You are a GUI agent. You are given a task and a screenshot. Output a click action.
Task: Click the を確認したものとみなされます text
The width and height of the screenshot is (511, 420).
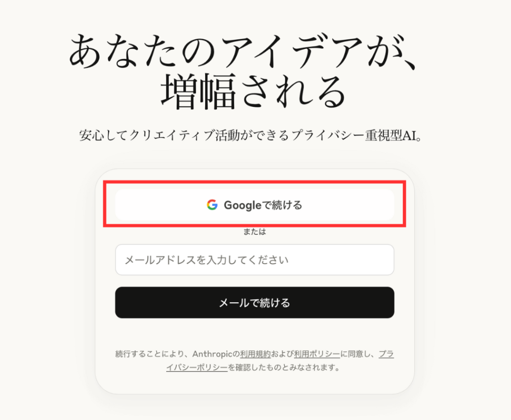(283, 368)
